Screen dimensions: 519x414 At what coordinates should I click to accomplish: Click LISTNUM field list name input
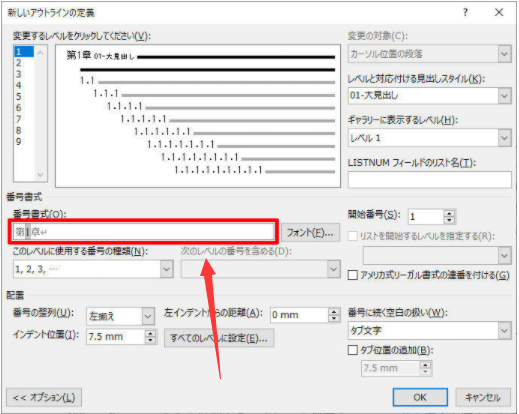click(429, 180)
